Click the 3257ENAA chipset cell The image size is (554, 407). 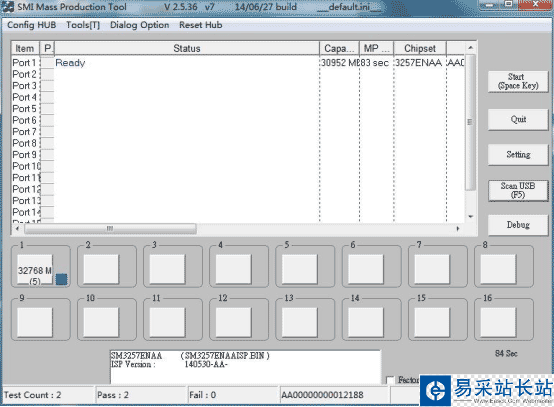(x=419, y=63)
